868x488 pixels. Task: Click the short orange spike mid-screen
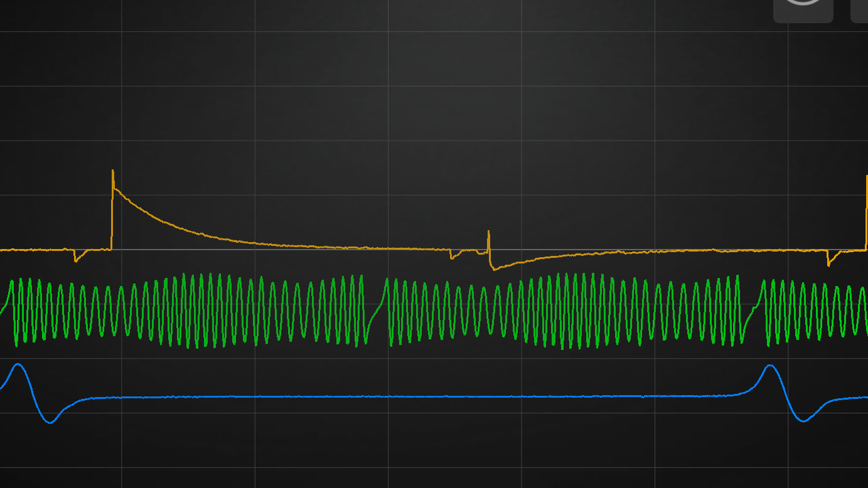click(x=488, y=233)
